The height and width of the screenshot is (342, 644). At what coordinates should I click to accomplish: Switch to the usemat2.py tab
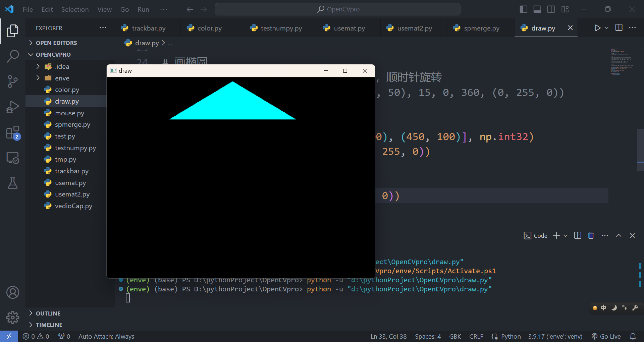pyautogui.click(x=414, y=28)
